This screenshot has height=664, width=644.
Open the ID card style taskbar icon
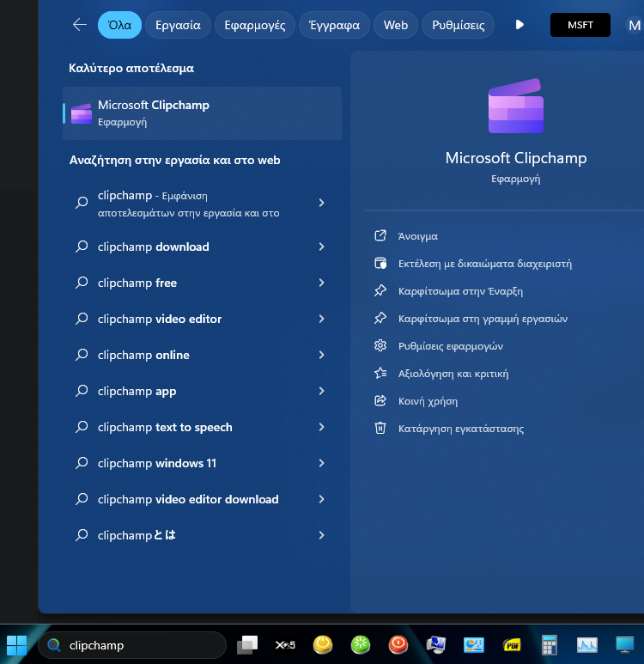473,645
